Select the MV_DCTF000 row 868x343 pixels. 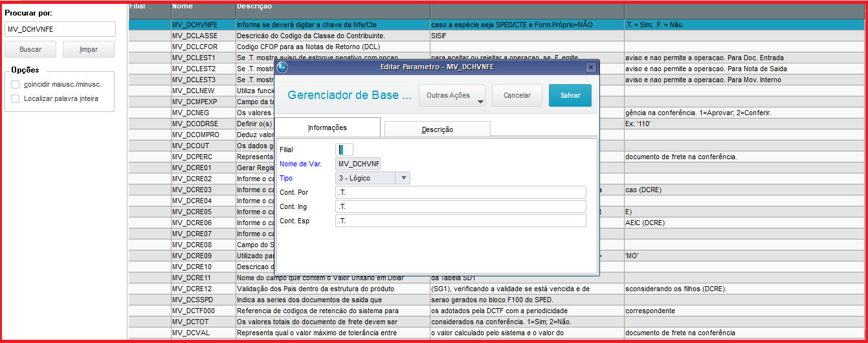[496, 311]
